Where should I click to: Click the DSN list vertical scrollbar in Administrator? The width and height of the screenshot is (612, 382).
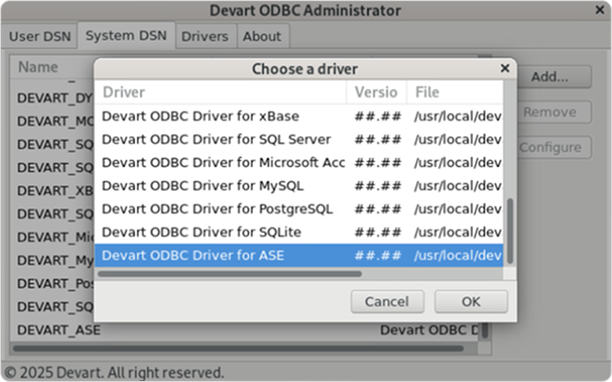coord(485,330)
